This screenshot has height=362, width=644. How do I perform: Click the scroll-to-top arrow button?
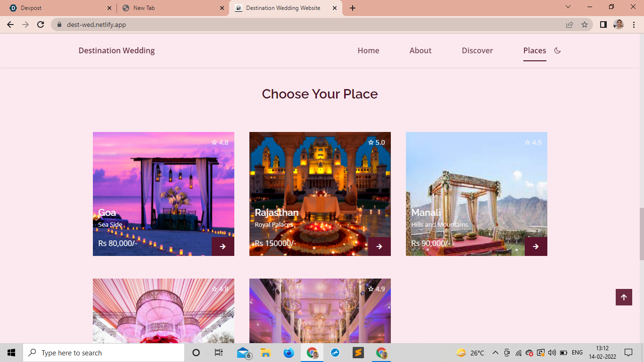pos(624,297)
